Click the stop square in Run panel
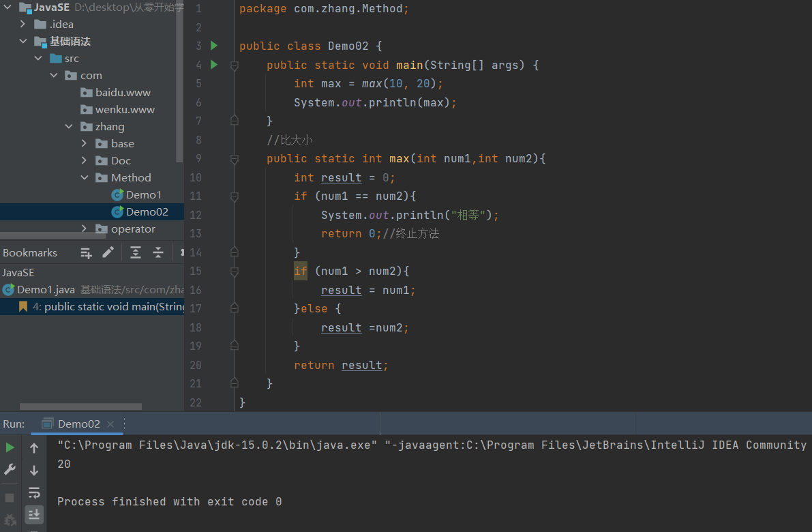 click(10, 498)
